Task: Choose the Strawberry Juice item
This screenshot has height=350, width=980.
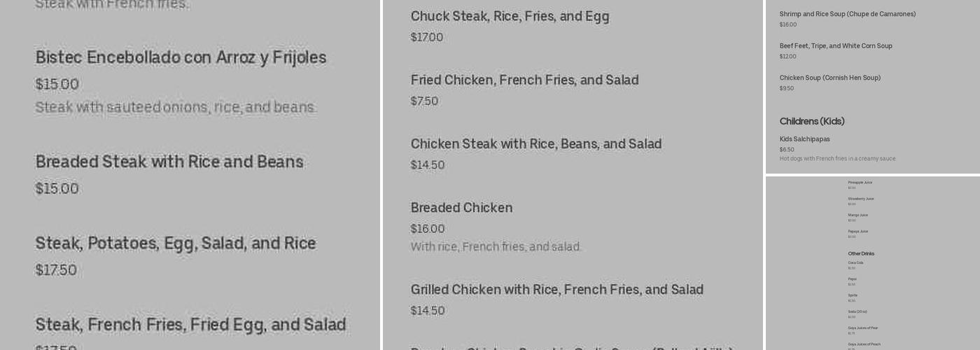Action: click(860, 199)
